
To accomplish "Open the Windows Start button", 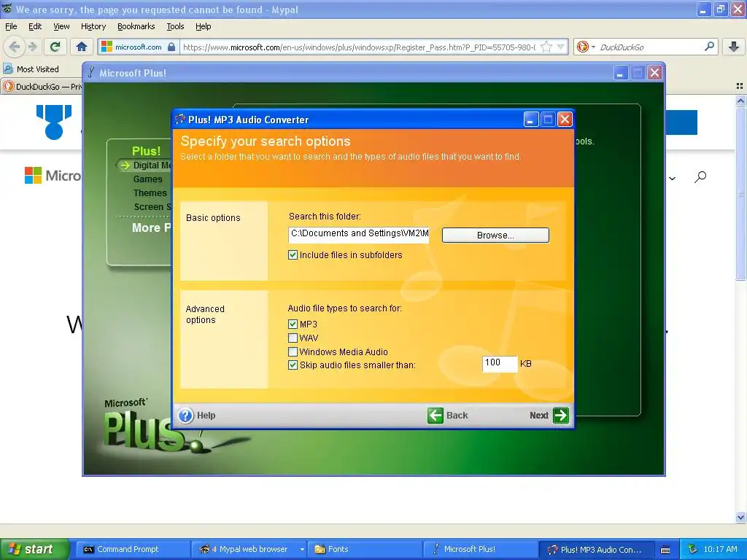I will (x=34, y=549).
